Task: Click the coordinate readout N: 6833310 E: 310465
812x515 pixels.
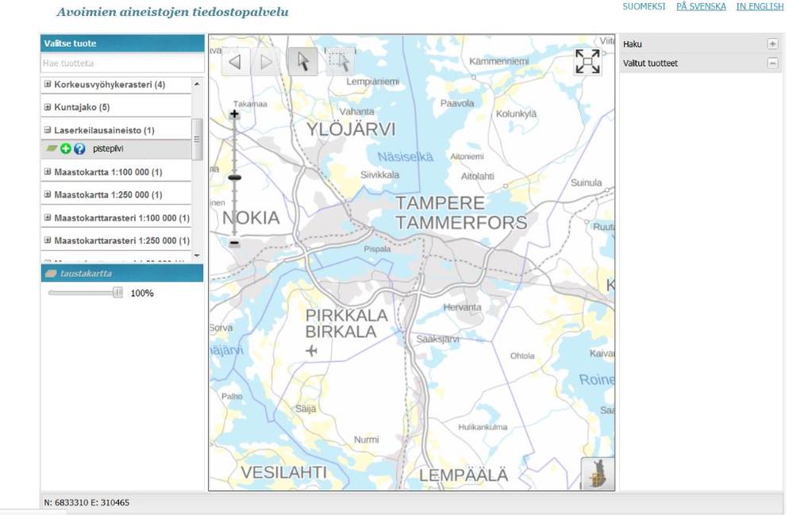Action: (x=87, y=502)
